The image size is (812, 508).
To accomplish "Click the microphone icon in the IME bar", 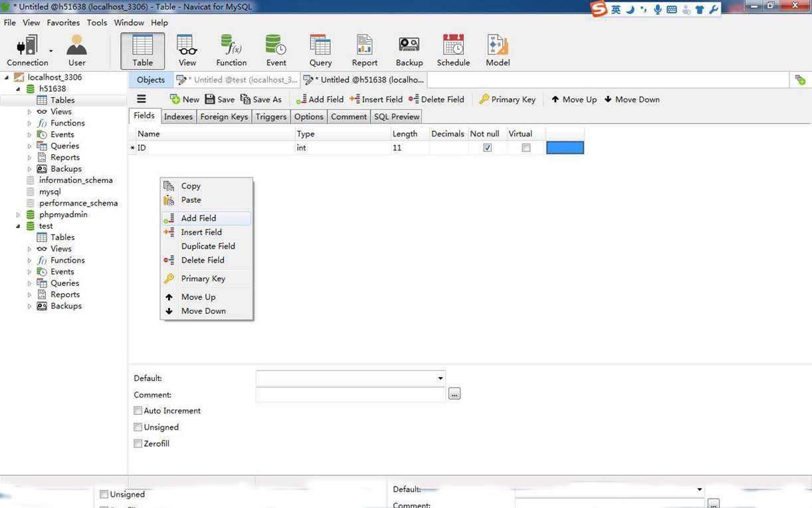I will (658, 9).
